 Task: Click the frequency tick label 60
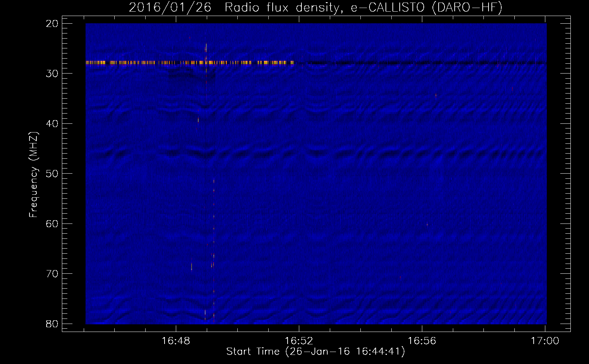[52, 223]
